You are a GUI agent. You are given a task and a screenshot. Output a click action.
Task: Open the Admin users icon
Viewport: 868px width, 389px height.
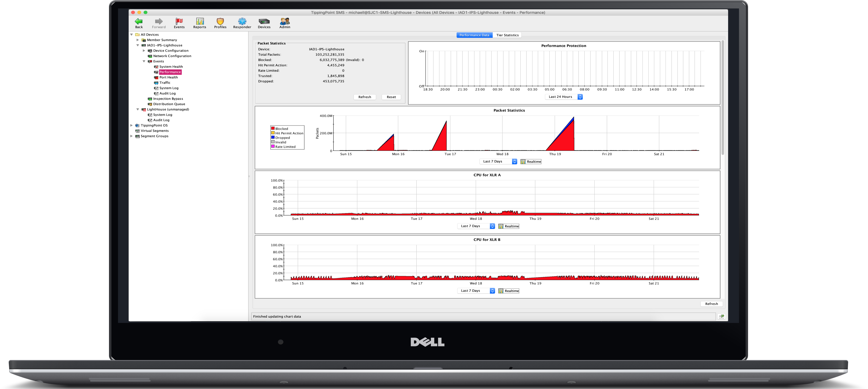pos(285,21)
